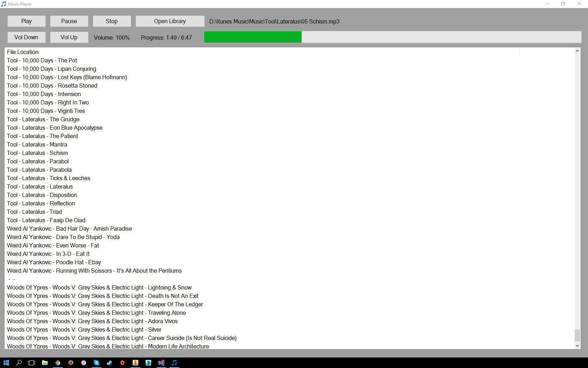The height and width of the screenshot is (368, 588).
Task: Select 'Tool - Lateralus - The Grudge'
Action: tap(43, 119)
